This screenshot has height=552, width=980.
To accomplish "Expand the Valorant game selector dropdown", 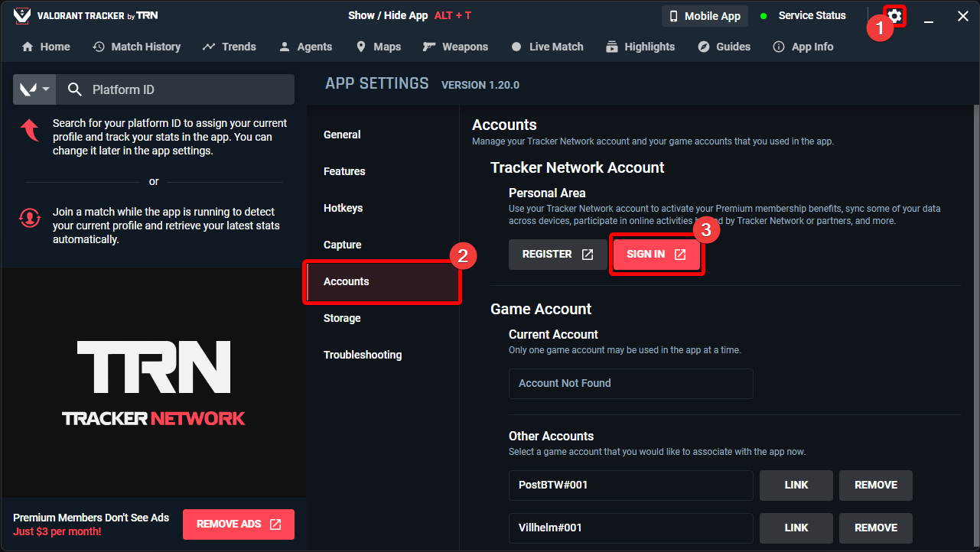I will [x=34, y=89].
